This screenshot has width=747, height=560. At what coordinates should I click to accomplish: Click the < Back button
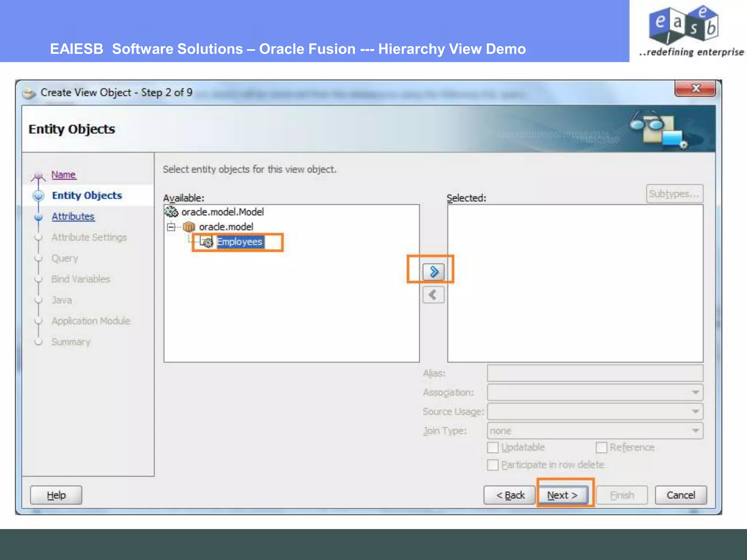pyautogui.click(x=510, y=495)
